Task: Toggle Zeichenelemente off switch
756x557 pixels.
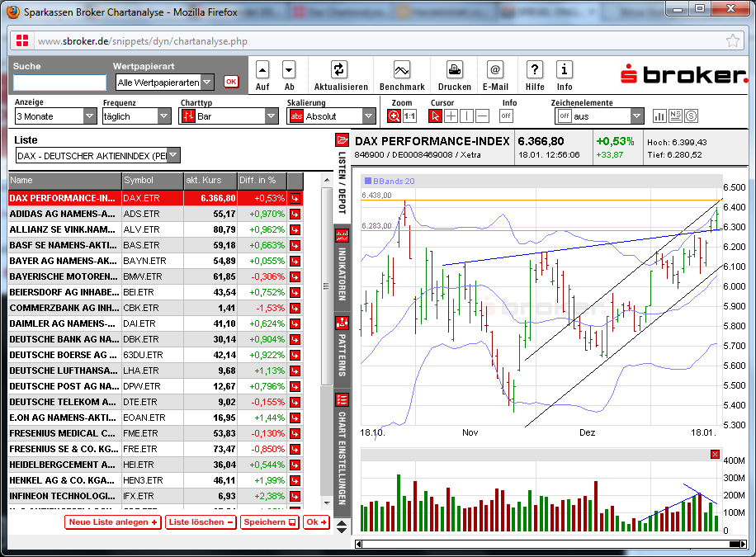Action: (x=564, y=115)
